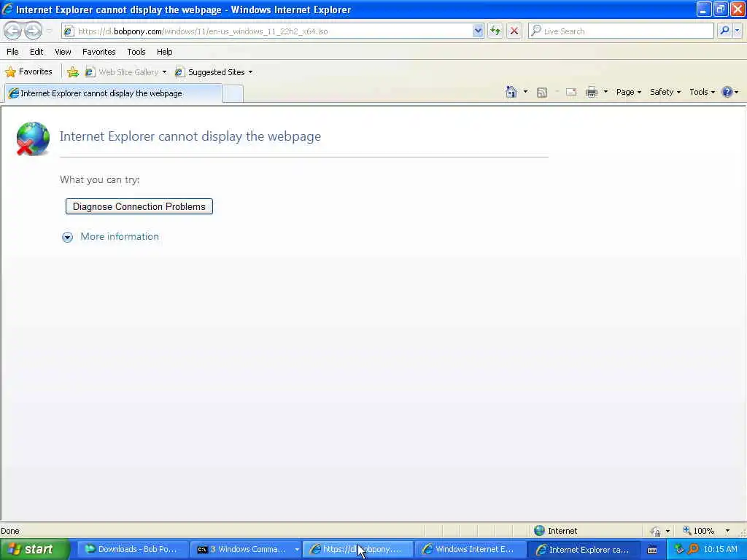Click the blue Help question mark icon

click(727, 92)
